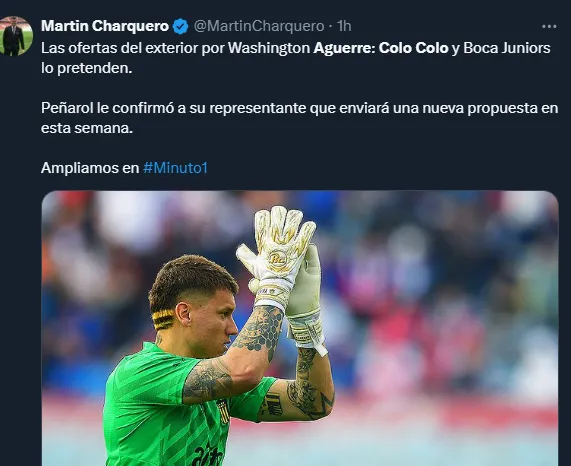Click the Ampliamos en text

[90, 168]
